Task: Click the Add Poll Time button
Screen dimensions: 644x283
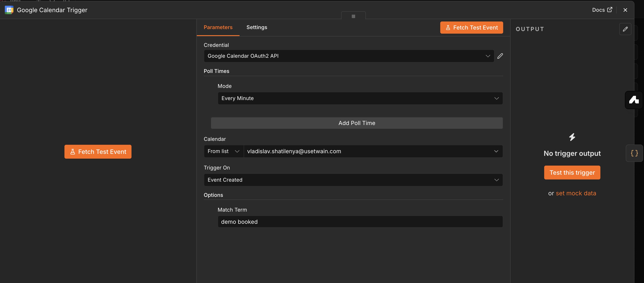Action: pos(357,123)
